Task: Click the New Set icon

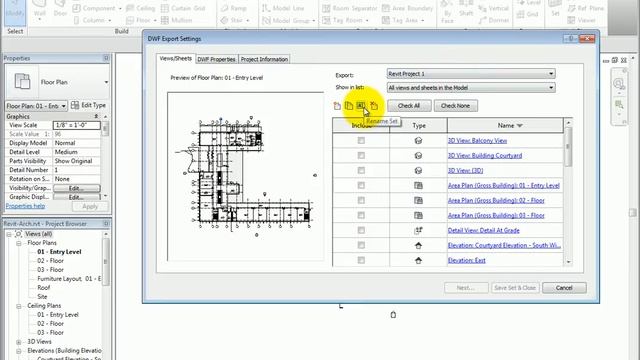Action: [337, 106]
